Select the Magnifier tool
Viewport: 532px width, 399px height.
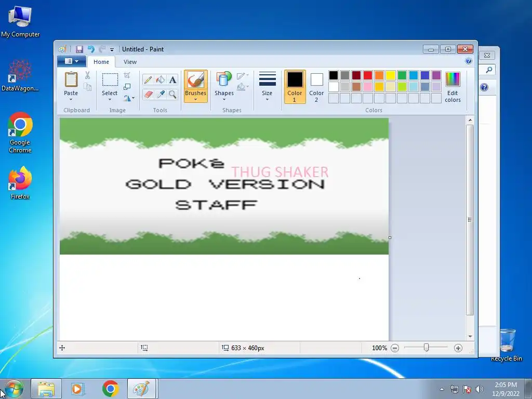pyautogui.click(x=172, y=94)
